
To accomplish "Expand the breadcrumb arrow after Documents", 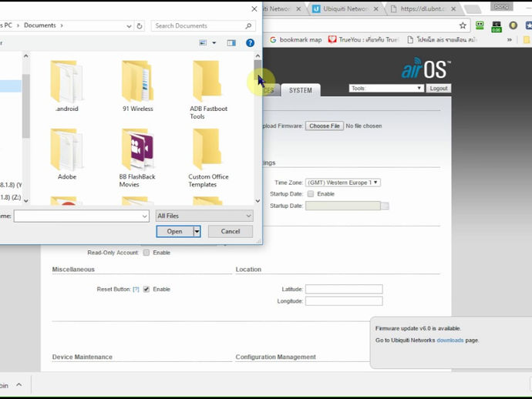I will click(x=62, y=25).
